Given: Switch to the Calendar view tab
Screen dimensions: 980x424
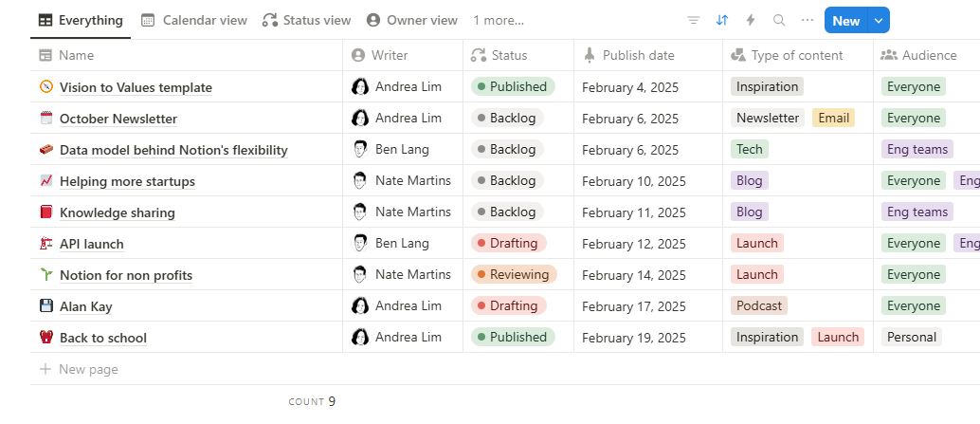Looking at the screenshot, I should [x=194, y=20].
